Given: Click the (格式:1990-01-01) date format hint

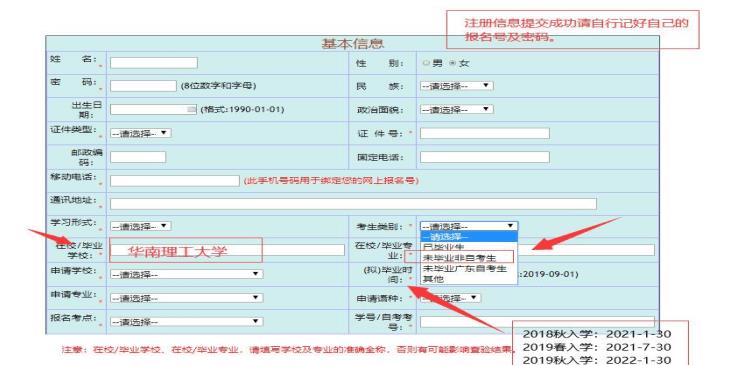Looking at the screenshot, I should click(242, 110).
